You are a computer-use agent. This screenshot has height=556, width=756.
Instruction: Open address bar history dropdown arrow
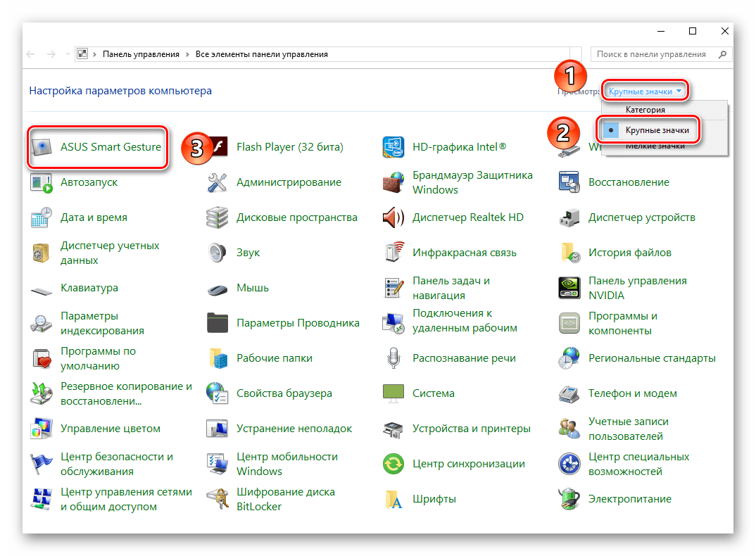68,54
